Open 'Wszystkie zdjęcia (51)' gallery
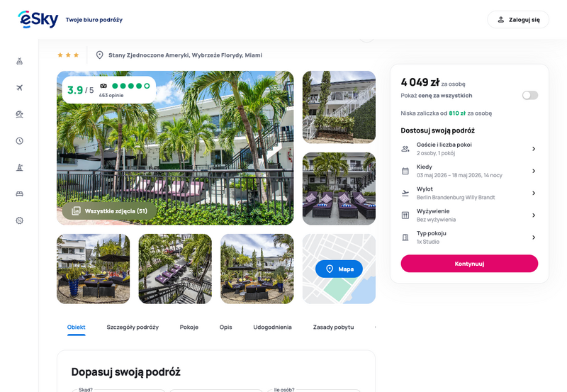 [x=109, y=211]
